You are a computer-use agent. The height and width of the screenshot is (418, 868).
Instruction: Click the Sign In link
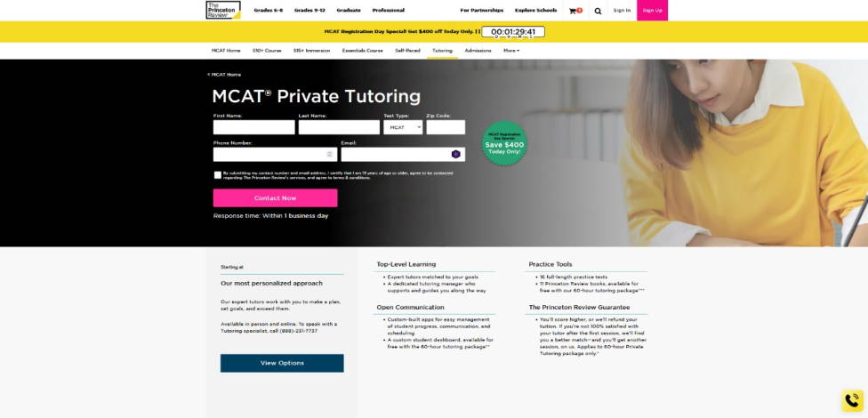pyautogui.click(x=622, y=10)
